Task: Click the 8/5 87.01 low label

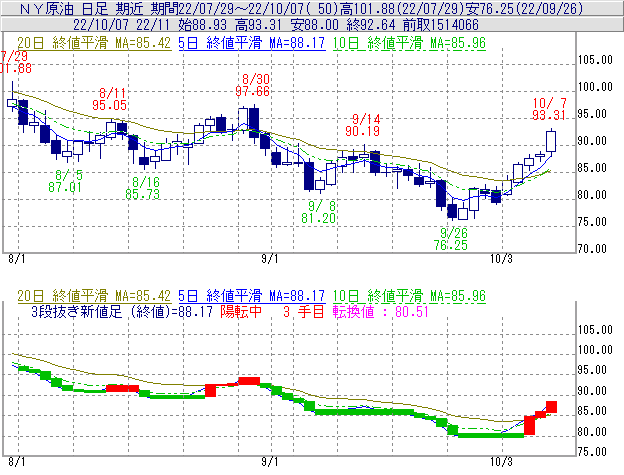Action: coord(65,181)
